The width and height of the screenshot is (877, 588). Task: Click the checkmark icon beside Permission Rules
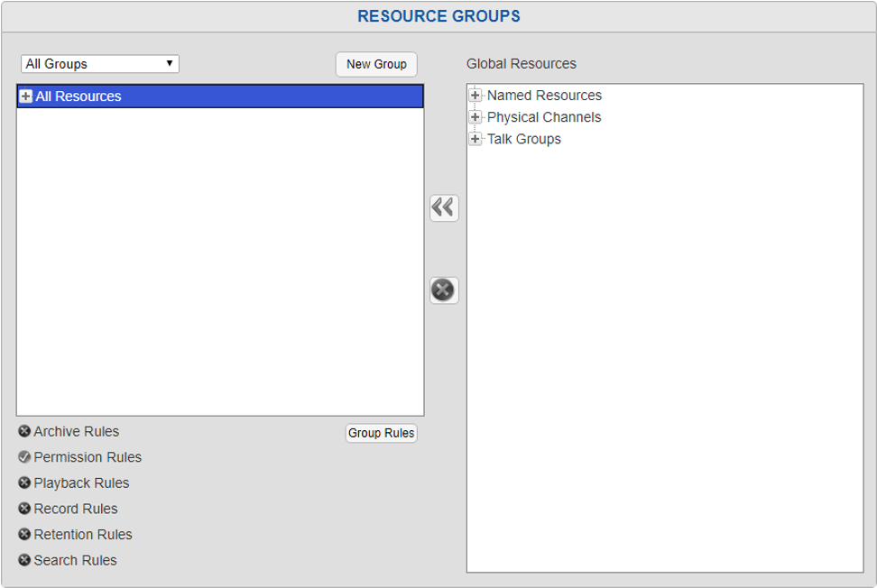click(x=23, y=457)
